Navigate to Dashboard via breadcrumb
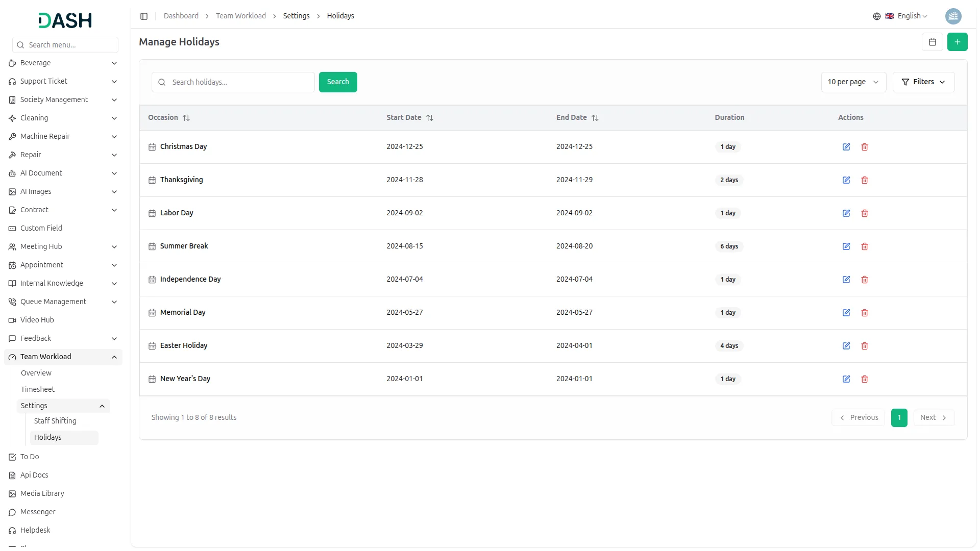The width and height of the screenshot is (980, 551). 181,16
